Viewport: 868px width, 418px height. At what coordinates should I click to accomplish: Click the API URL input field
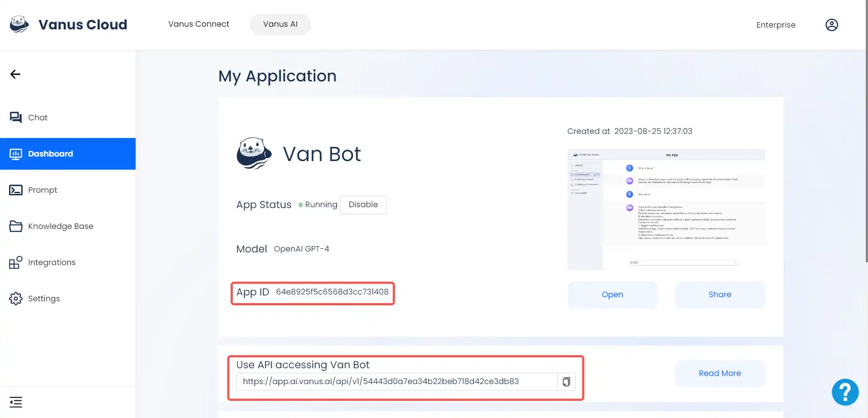pyautogui.click(x=397, y=382)
